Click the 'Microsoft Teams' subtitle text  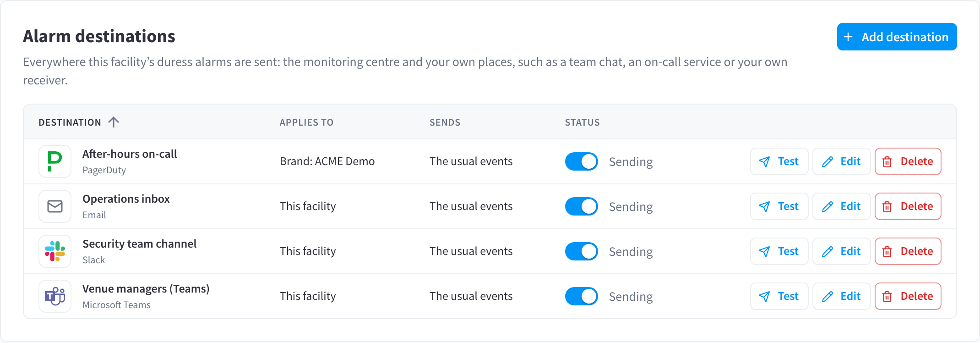(116, 305)
